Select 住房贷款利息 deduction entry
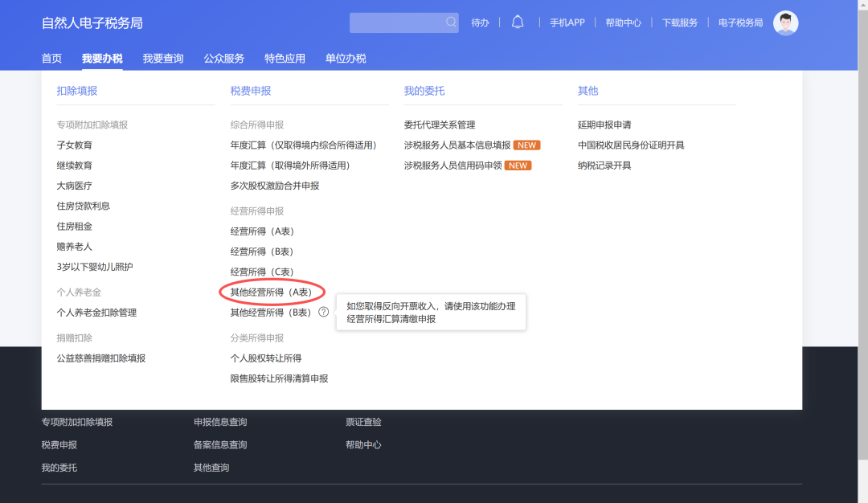The height and width of the screenshot is (503, 868). (83, 206)
